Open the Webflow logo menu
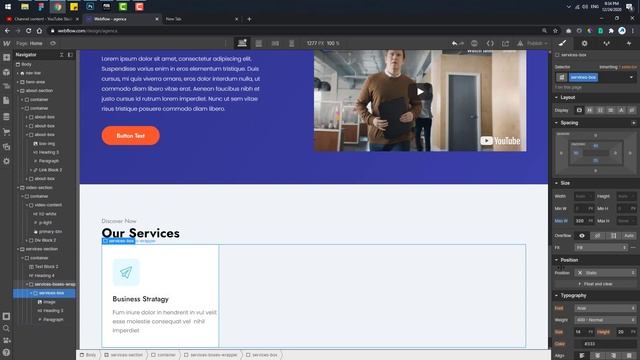The width and height of the screenshot is (640, 360). pos(7,43)
